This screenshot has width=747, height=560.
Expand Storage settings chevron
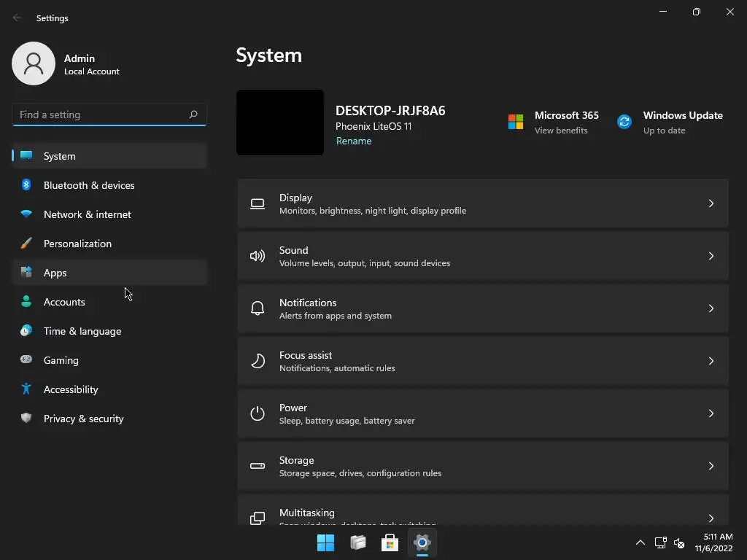pos(711,466)
